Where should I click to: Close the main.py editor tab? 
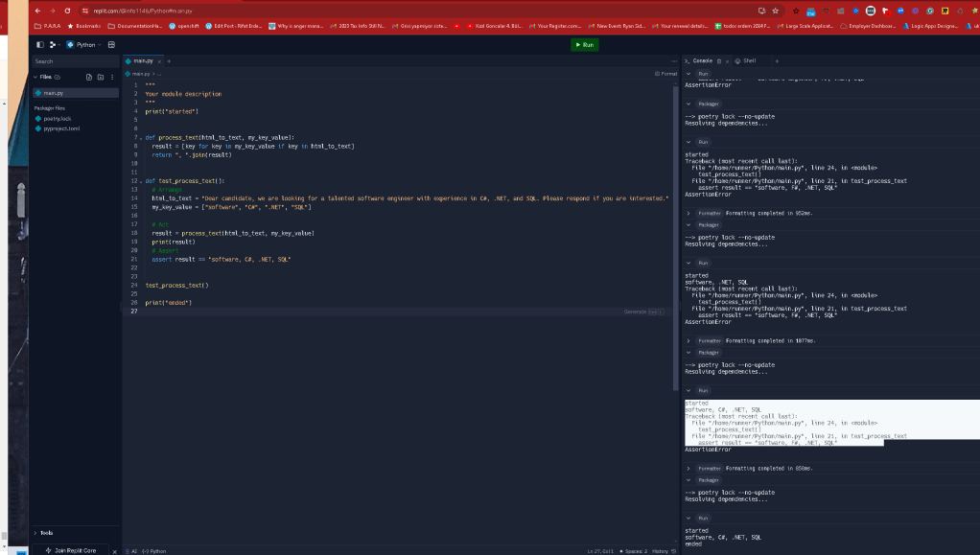point(159,61)
